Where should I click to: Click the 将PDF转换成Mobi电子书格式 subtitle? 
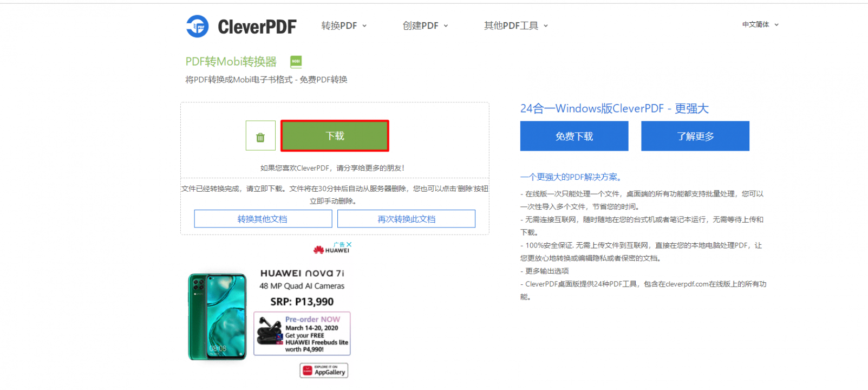(266, 80)
